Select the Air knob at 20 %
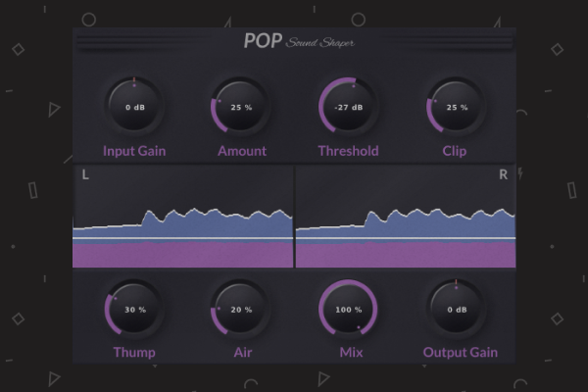This screenshot has width=588, height=392. [x=241, y=309]
